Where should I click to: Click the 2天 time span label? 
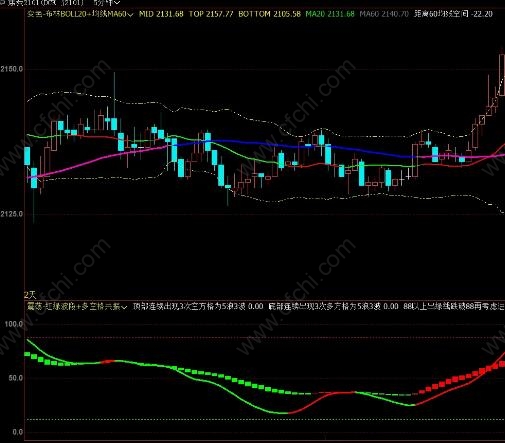(30, 295)
